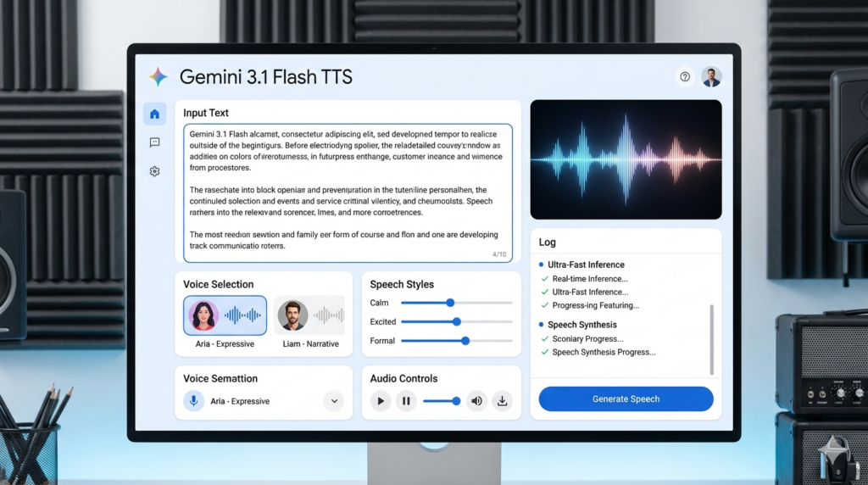Adjust the Excited speech style slider

(457, 322)
